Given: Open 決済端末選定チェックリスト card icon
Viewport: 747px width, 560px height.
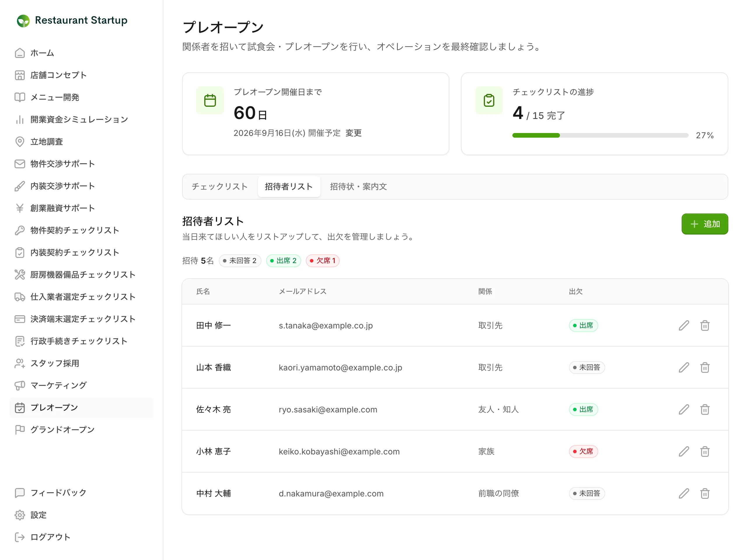Looking at the screenshot, I should tap(20, 319).
